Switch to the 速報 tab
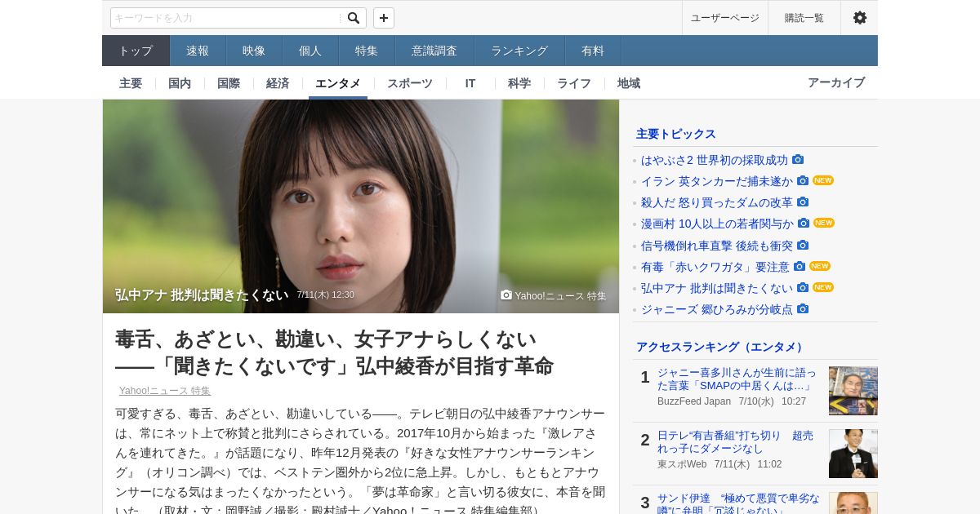The height and width of the screenshot is (514, 980). (198, 51)
